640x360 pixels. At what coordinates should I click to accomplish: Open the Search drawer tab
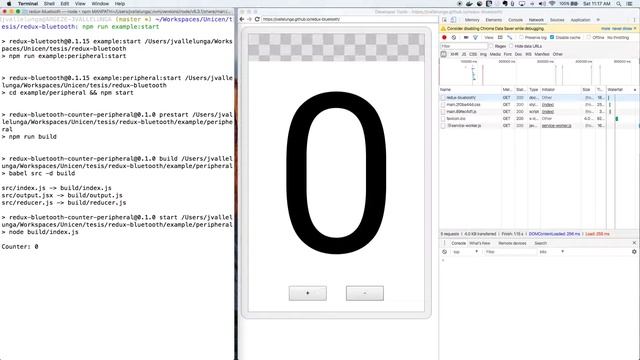tap(540, 243)
